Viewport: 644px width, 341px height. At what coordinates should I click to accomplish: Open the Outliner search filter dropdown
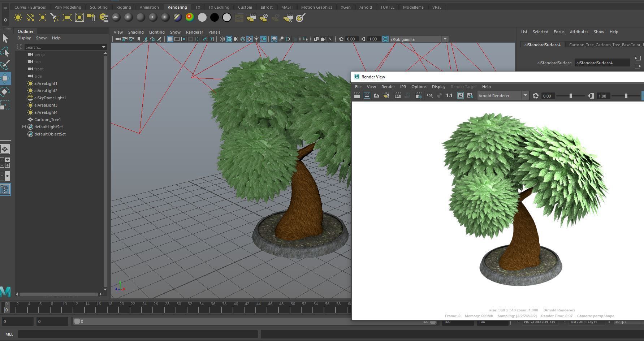(x=104, y=47)
